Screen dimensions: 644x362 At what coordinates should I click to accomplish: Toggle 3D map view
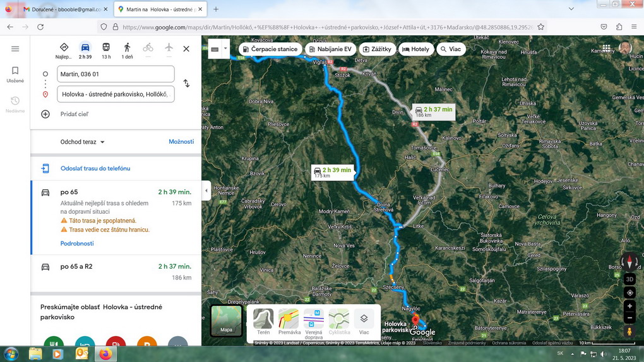[629, 279]
